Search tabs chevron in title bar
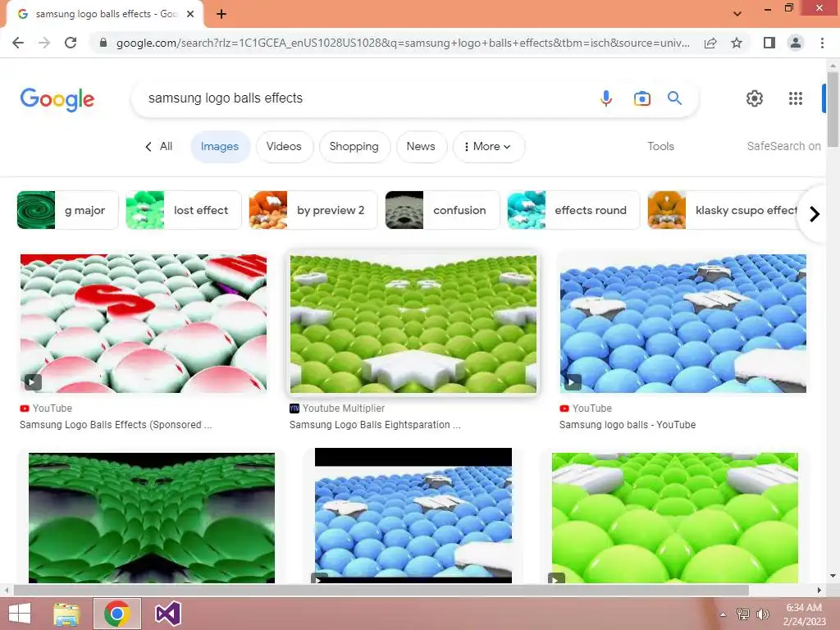 coord(737,14)
